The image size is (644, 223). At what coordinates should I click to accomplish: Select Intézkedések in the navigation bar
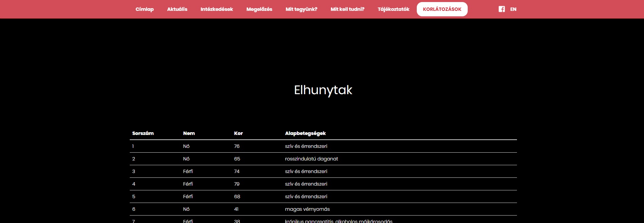(217, 9)
